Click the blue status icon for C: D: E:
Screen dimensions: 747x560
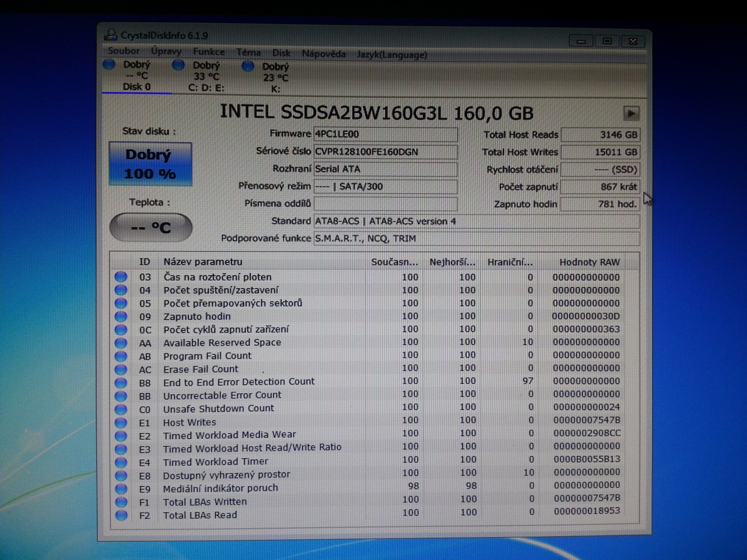tap(179, 65)
